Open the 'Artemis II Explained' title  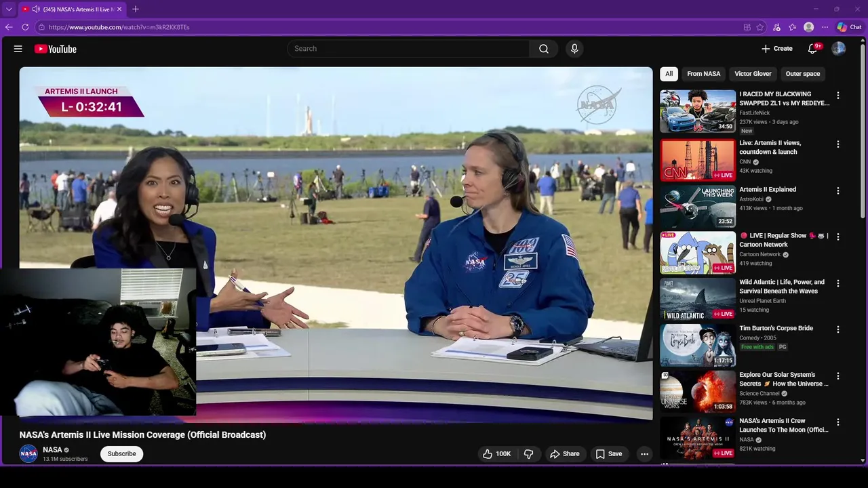tap(768, 189)
